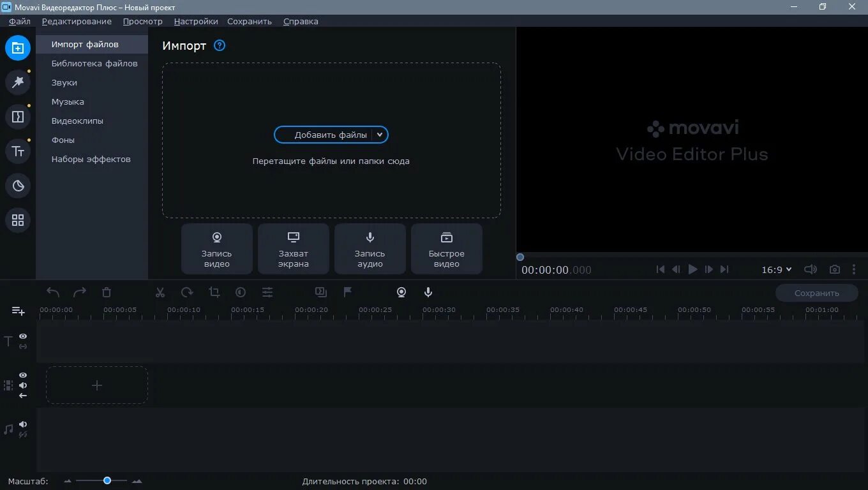Screen dimensions: 868x490
Task: Open the More tools grid icon
Action: tap(18, 220)
